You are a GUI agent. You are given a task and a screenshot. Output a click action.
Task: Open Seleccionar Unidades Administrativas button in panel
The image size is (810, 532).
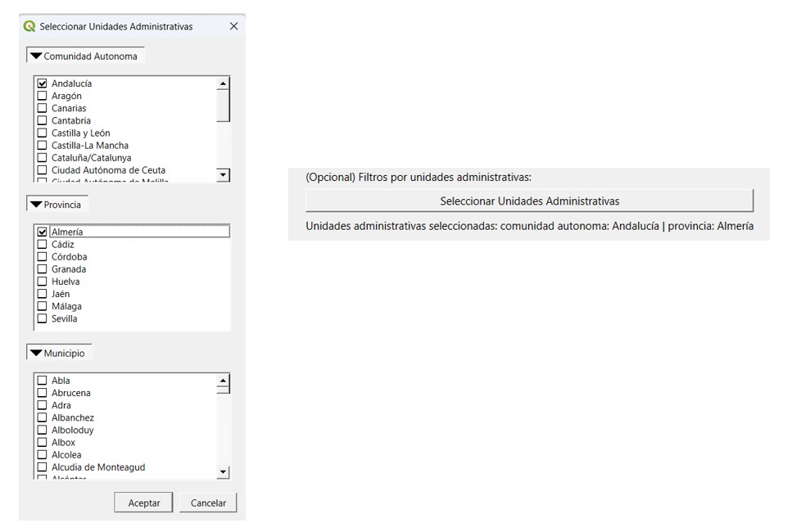pyautogui.click(x=529, y=201)
